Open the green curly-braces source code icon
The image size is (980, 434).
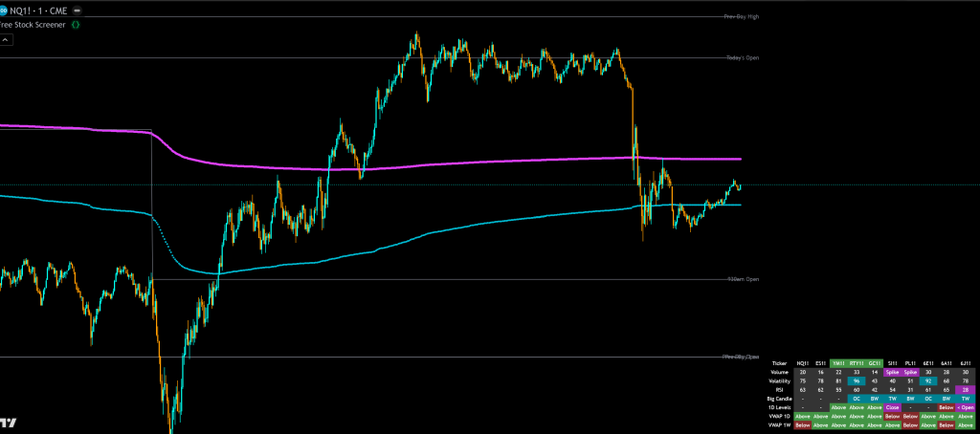tap(76, 24)
